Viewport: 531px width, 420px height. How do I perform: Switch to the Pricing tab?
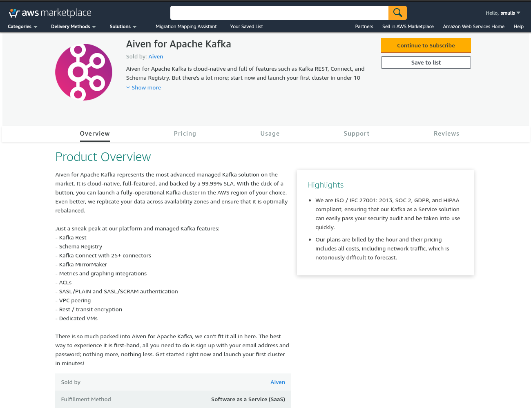[x=185, y=134]
